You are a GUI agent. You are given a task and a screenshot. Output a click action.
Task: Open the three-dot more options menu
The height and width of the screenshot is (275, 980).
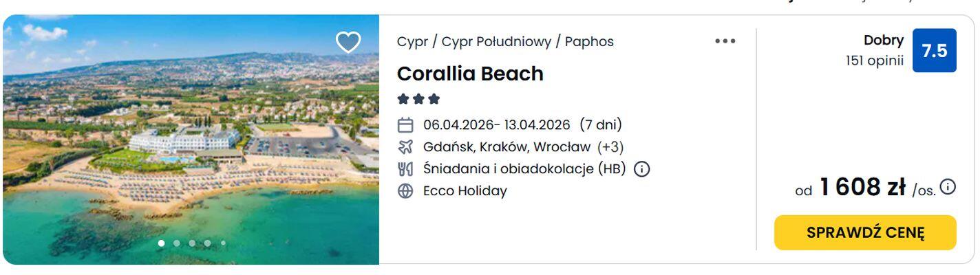pos(725,41)
